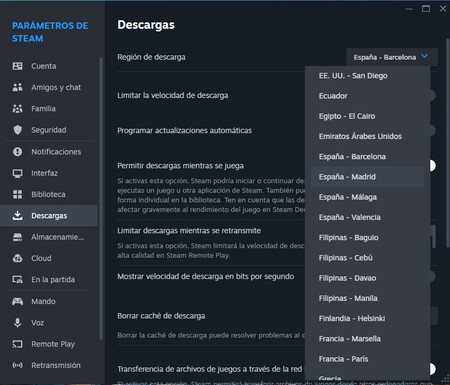Select Ecuador from the region list

pos(367,96)
